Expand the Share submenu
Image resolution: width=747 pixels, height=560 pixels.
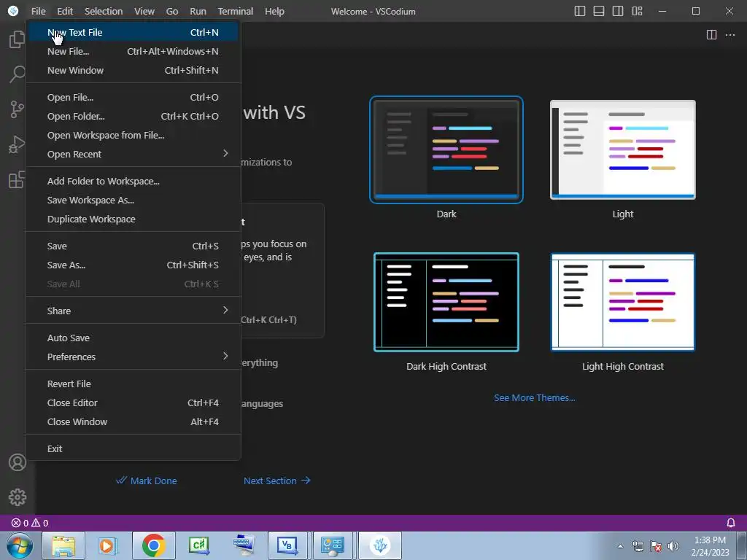133,311
